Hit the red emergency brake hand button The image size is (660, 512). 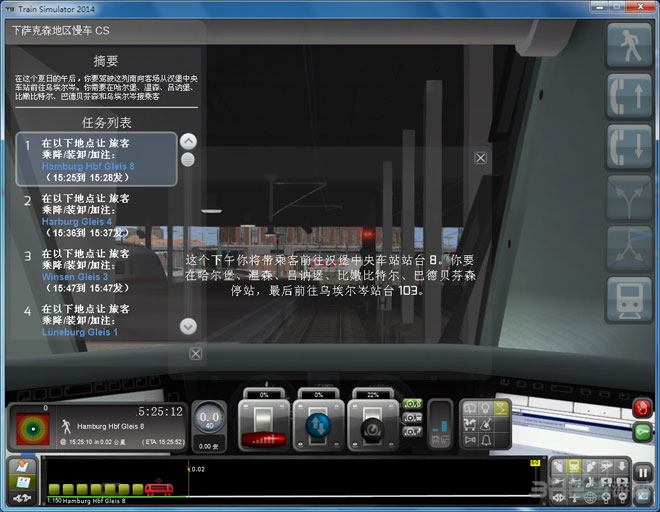tap(642, 408)
